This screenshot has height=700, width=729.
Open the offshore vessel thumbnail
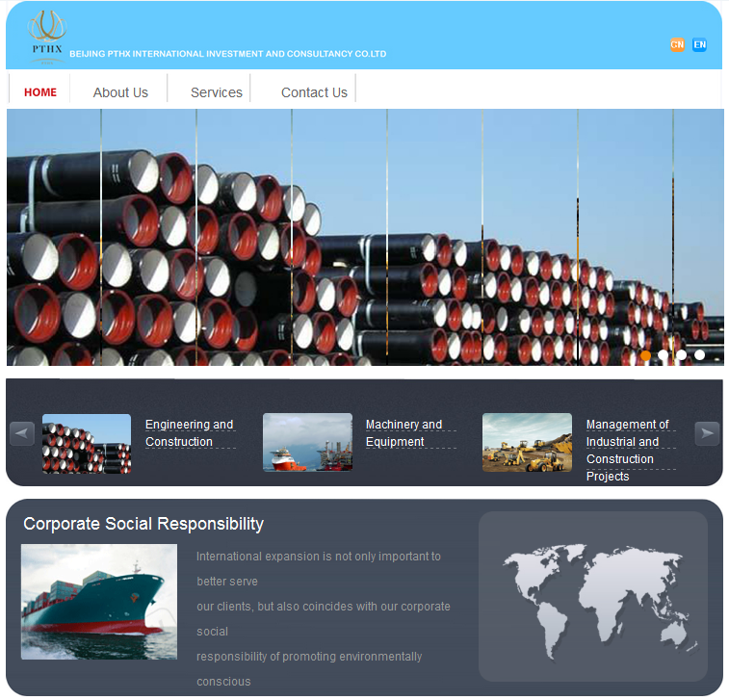(307, 442)
